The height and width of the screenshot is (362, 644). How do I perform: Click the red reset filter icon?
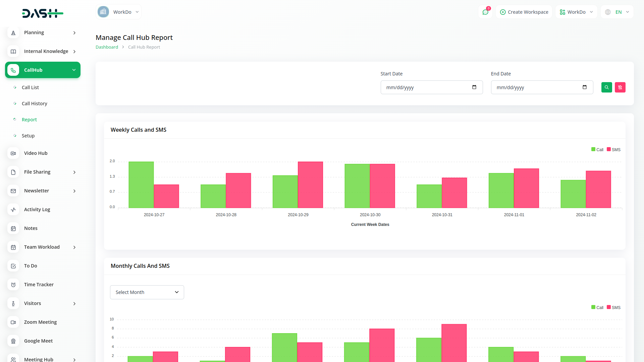[620, 87]
